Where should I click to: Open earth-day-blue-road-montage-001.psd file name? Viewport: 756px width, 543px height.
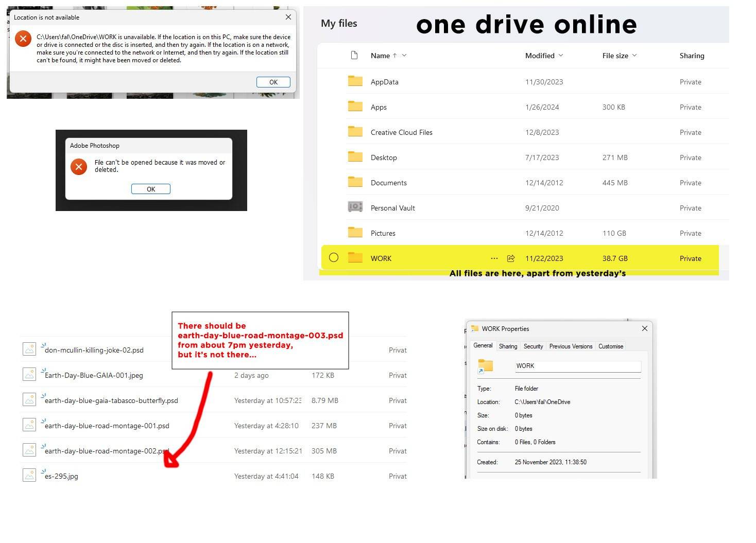[x=107, y=426]
